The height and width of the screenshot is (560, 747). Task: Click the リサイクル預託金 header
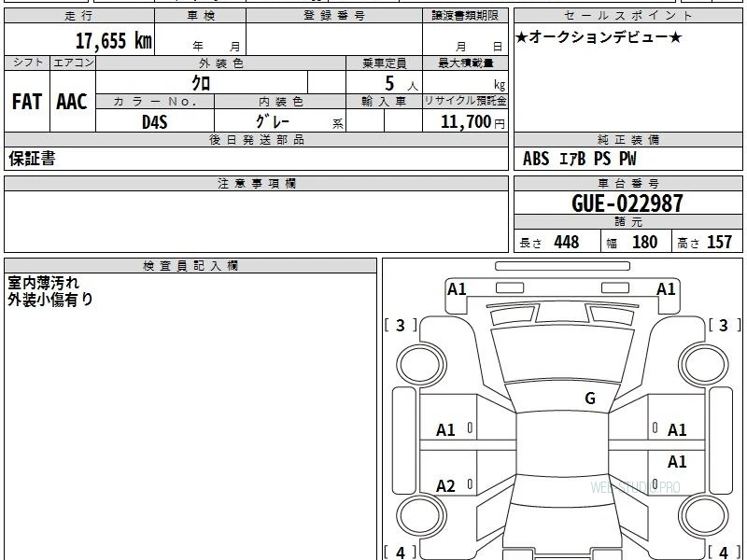pyautogui.click(x=465, y=101)
